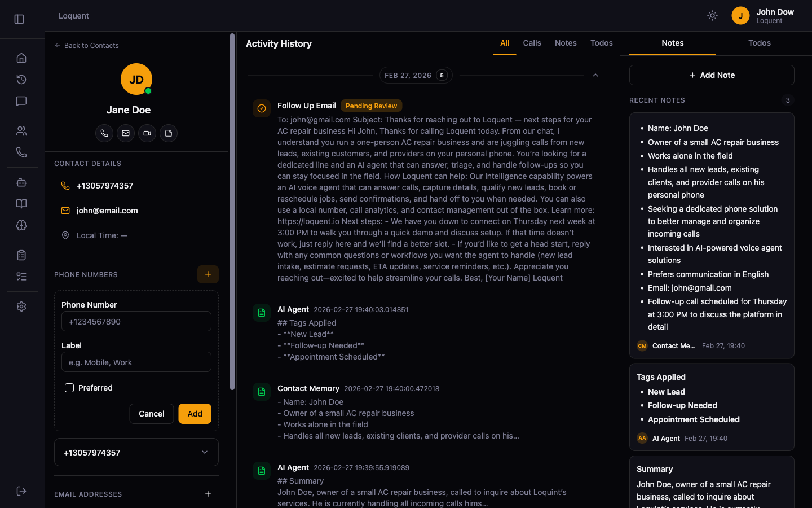
Task: Expand the +13057974357 phone number dropdown
Action: click(205, 452)
